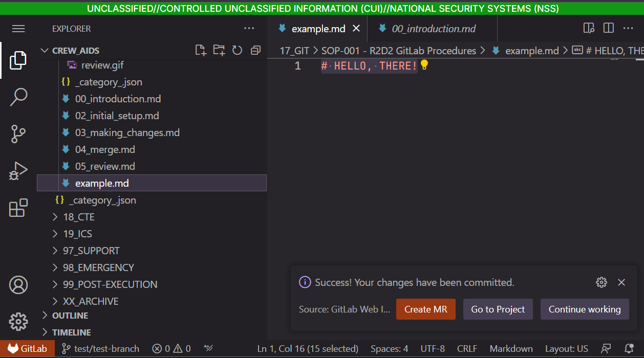Open the hamburger application menu
The height and width of the screenshot is (358, 644).
(18, 29)
